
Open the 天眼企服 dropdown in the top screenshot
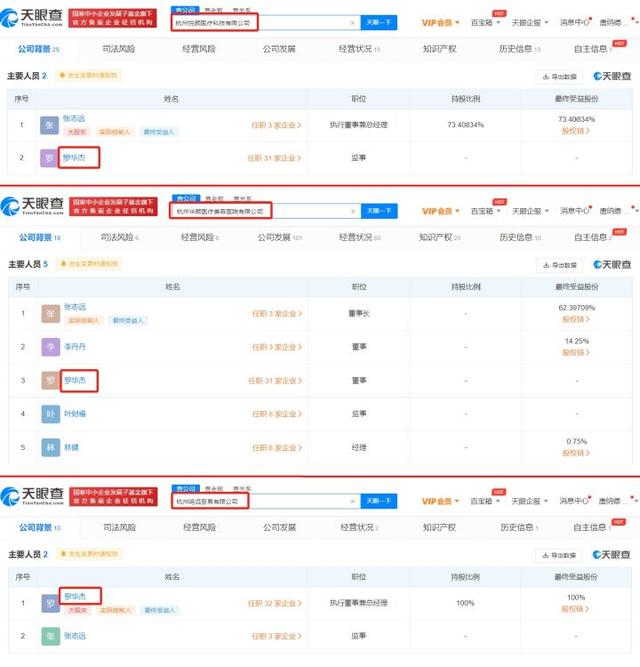click(530, 23)
